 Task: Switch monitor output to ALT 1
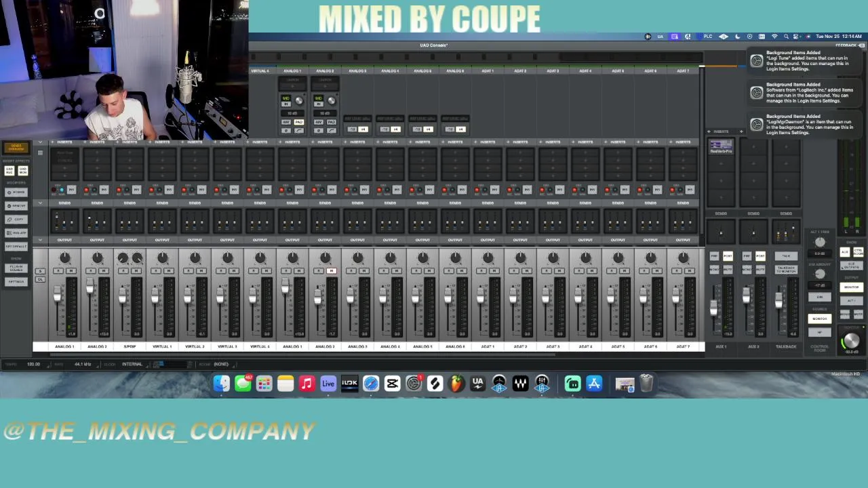point(851,300)
